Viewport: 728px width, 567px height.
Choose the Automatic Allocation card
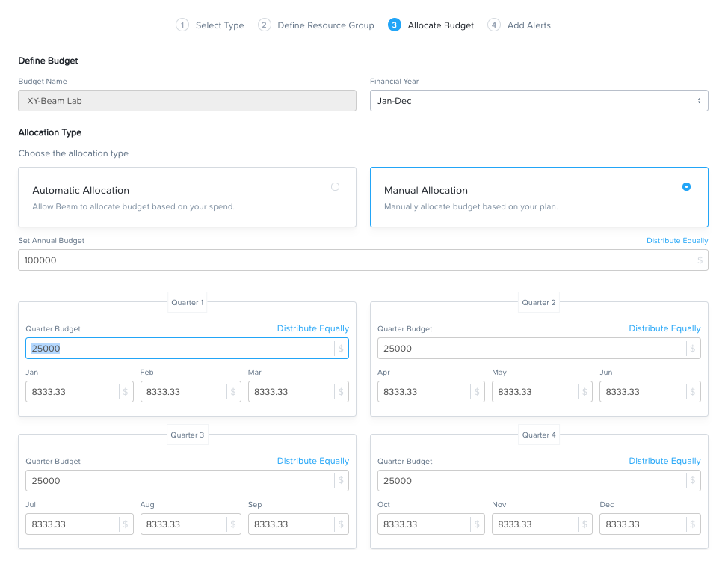click(x=187, y=197)
